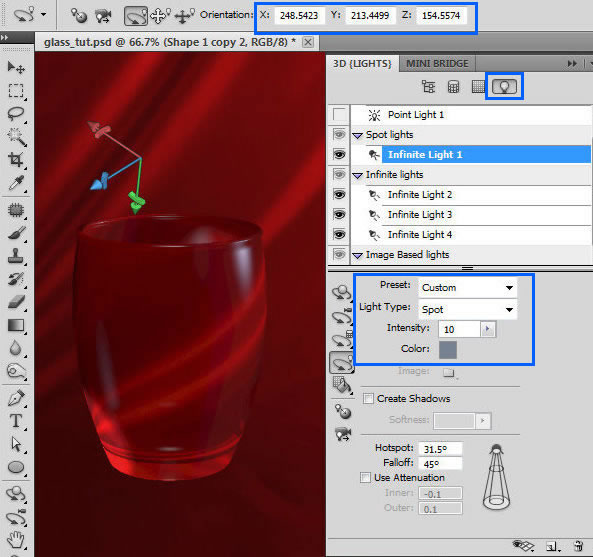Select the Gradient tool
The width and height of the screenshot is (593, 557).
click(x=16, y=325)
